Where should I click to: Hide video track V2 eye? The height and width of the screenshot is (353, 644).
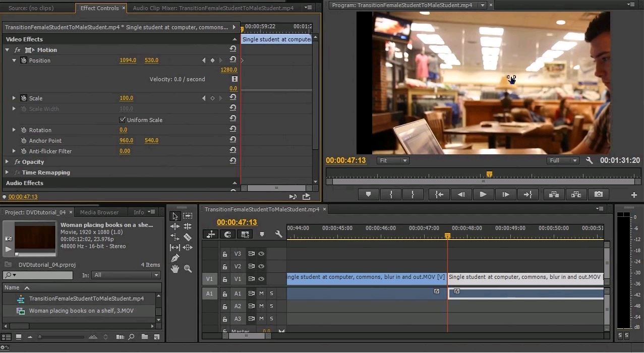261,266
